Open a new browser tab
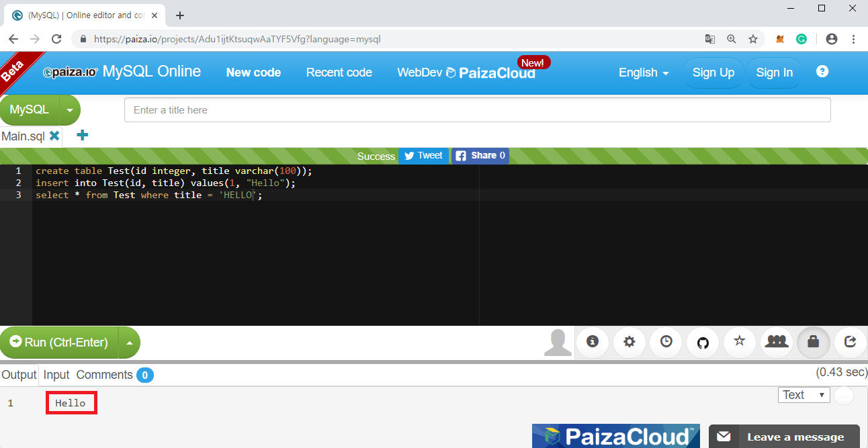This screenshot has width=868, height=448. click(x=180, y=15)
